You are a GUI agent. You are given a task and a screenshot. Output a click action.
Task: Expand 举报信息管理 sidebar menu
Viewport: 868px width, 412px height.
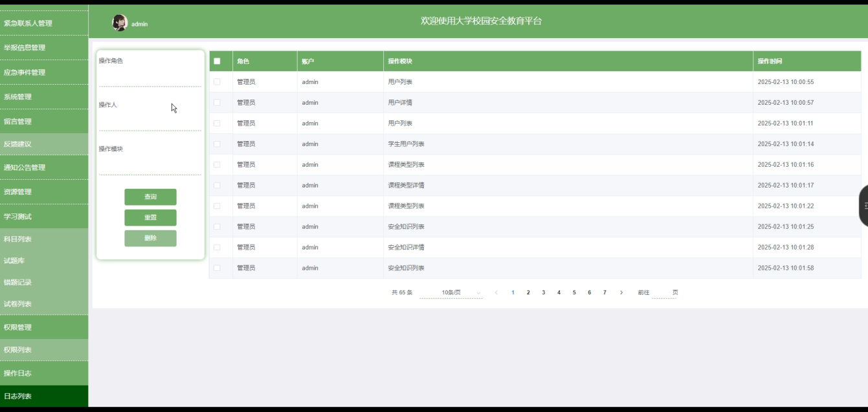(44, 48)
